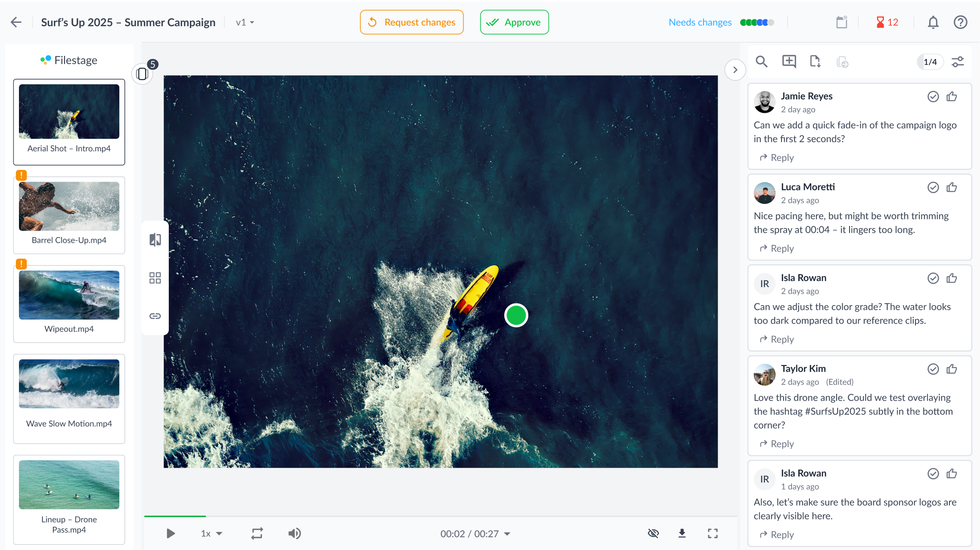Open the clipboard review overview icon
The image size is (980, 550).
pyautogui.click(x=841, y=22)
